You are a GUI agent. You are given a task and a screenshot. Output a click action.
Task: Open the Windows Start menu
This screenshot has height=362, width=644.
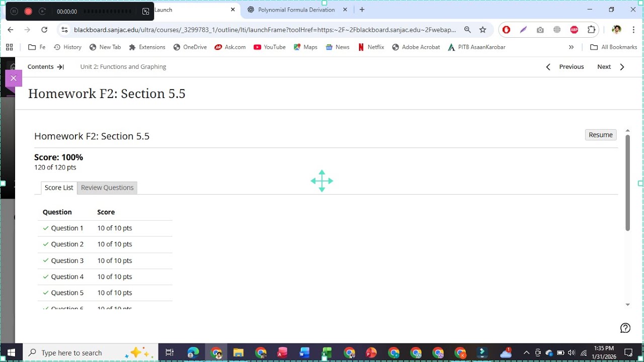11,352
